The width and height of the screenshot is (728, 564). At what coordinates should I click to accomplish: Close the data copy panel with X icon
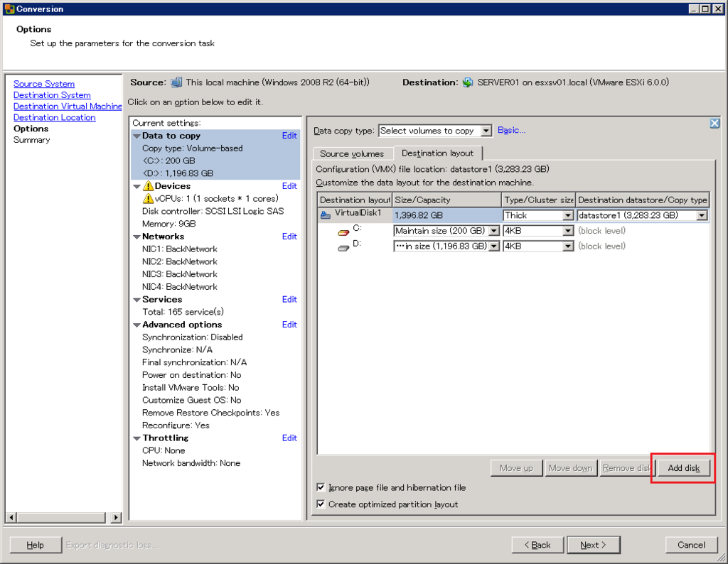(x=714, y=124)
